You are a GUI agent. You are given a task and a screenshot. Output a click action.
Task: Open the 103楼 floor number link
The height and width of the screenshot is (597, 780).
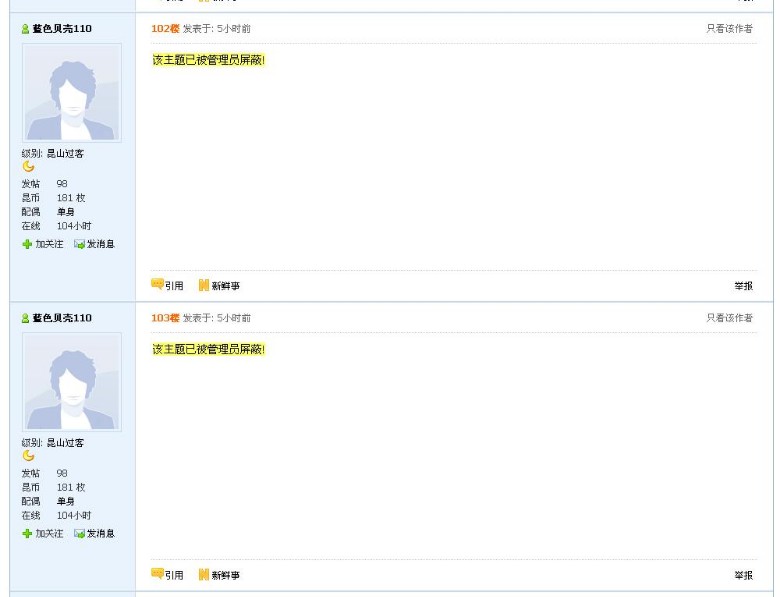pos(165,318)
